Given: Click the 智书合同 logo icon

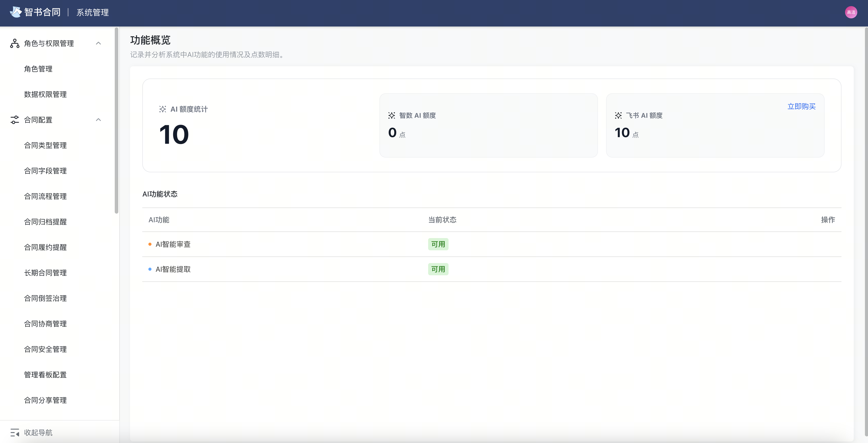Looking at the screenshot, I should [x=16, y=12].
